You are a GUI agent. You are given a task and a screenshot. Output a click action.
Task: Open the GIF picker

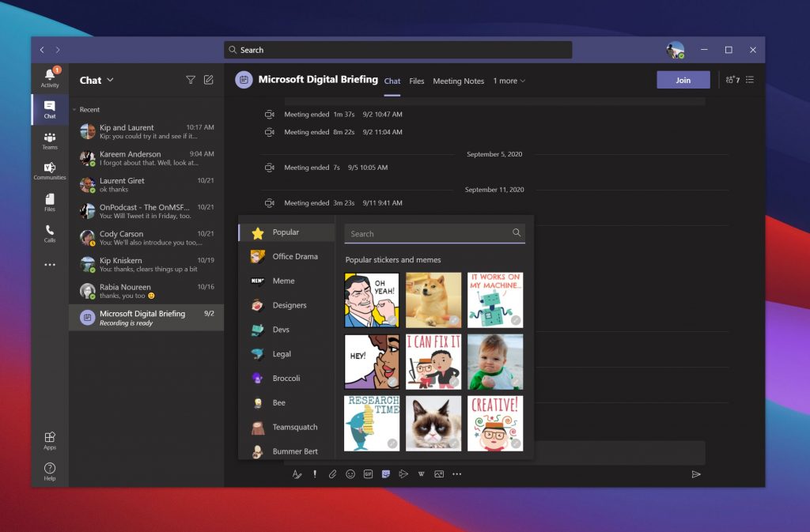point(368,474)
